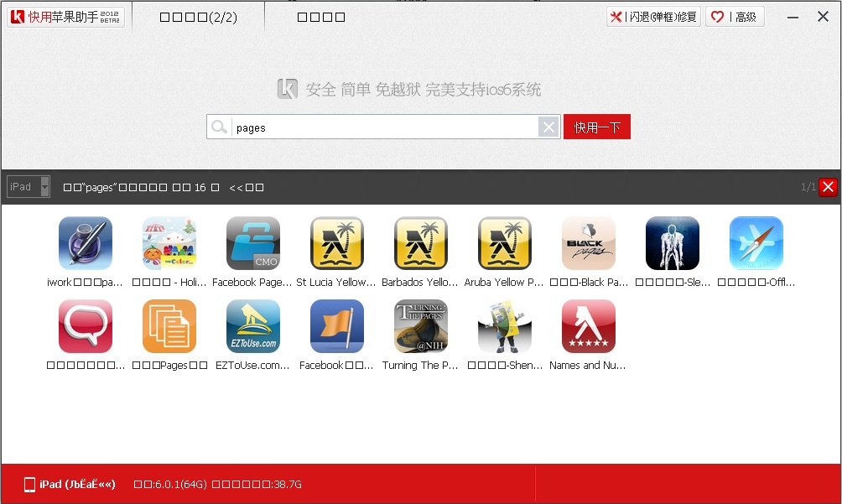Close the search results panel
842x504 pixels.
point(828,187)
